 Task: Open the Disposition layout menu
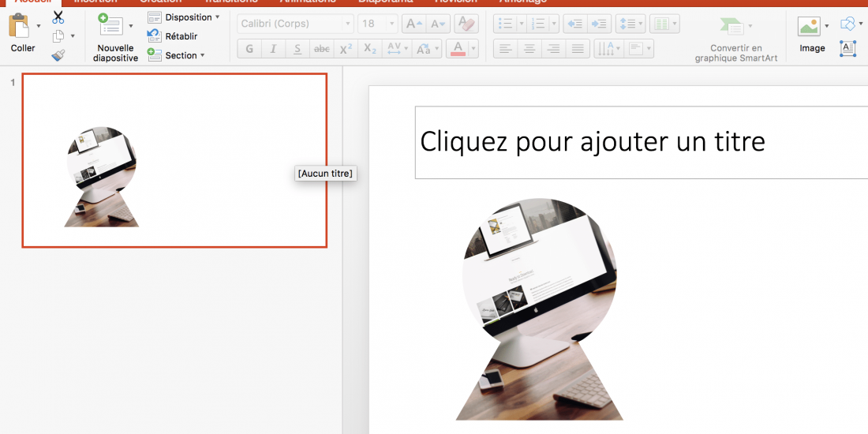pos(184,17)
